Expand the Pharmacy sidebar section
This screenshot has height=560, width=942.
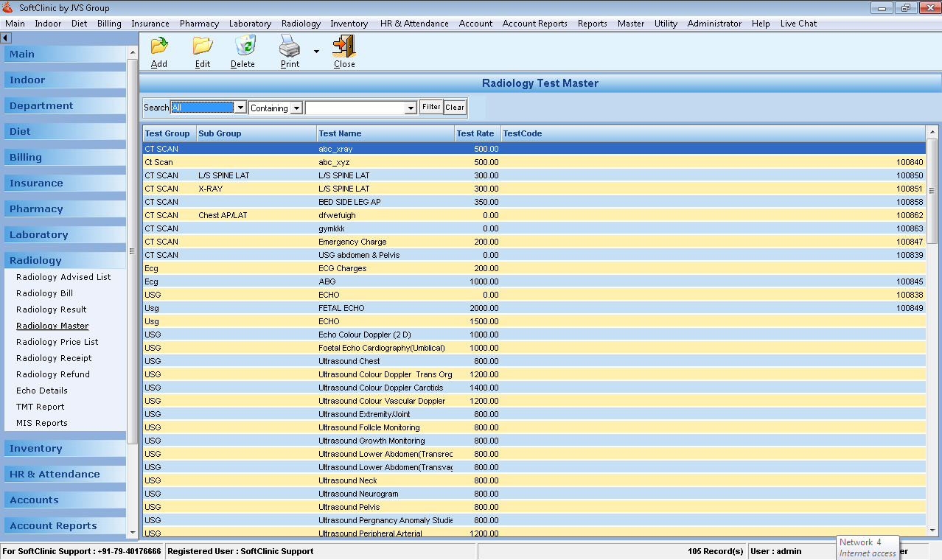tap(36, 209)
